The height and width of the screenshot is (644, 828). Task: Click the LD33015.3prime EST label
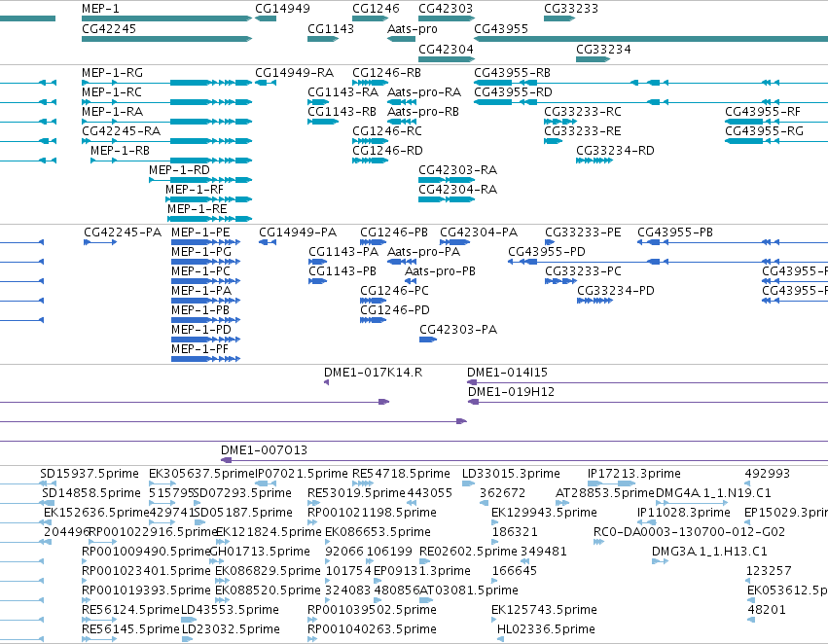(x=511, y=474)
